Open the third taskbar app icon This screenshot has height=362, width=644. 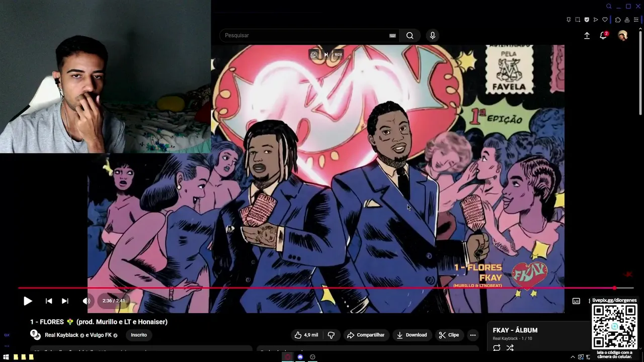[x=312, y=357]
